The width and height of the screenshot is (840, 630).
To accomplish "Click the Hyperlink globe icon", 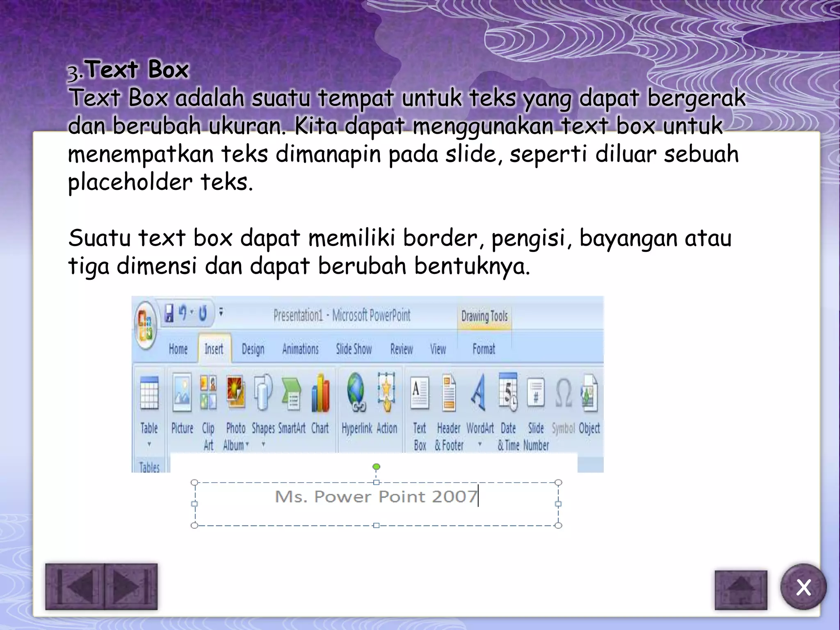I will [356, 393].
